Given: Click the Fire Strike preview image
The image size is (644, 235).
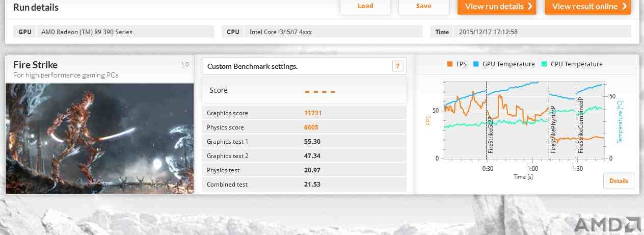Looking at the screenshot, I should point(99,138).
